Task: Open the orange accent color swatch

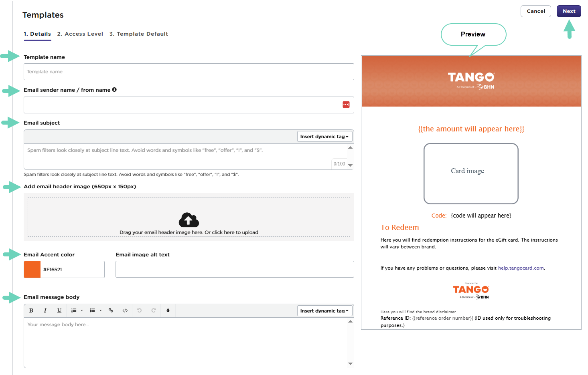Action: 32,269
